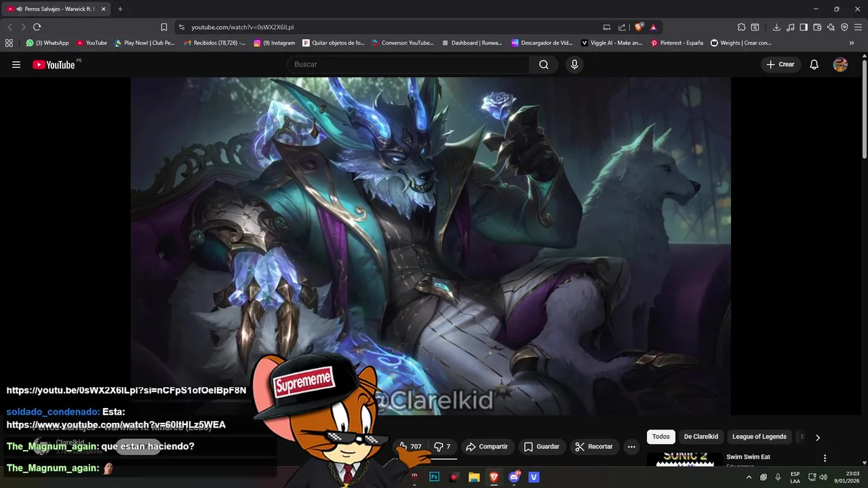The width and height of the screenshot is (868, 488).
Task: Open Play Now Club Penguin bookmark
Action: (x=144, y=43)
